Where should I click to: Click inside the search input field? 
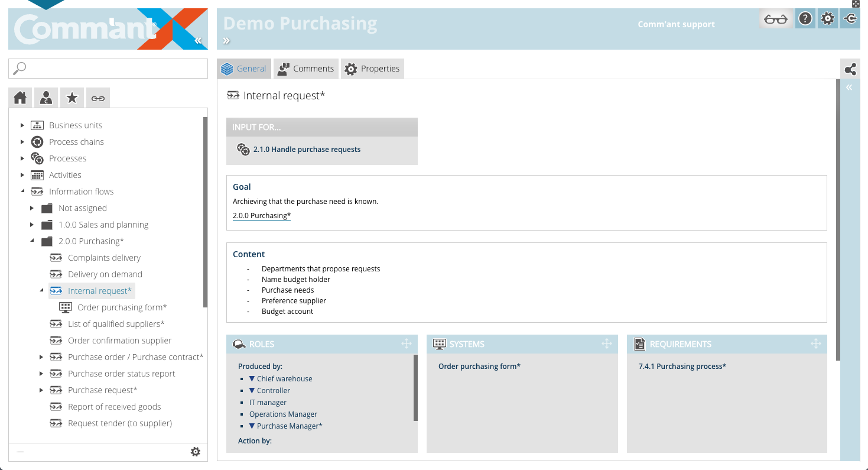106,68
